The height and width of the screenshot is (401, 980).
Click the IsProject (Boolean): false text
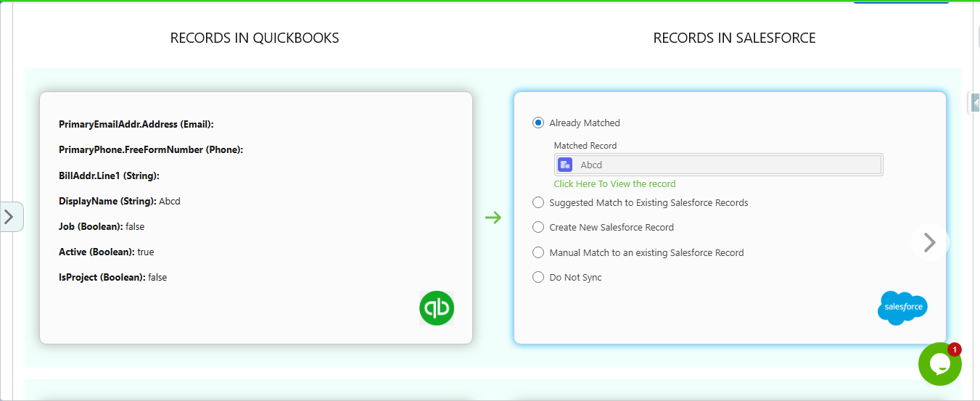112,277
